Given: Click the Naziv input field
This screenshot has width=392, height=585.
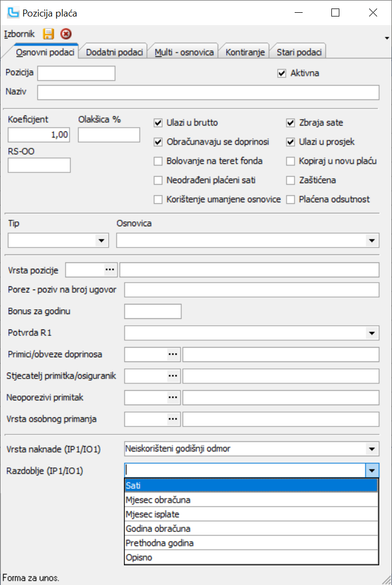Looking at the screenshot, I should (x=208, y=93).
